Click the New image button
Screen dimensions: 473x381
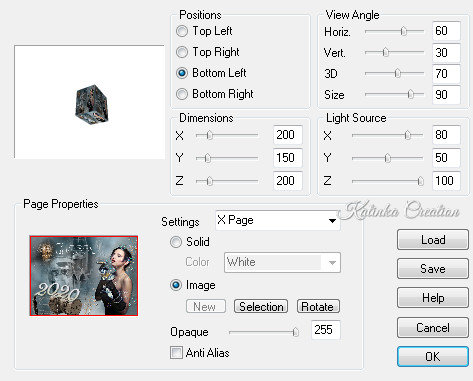(206, 306)
